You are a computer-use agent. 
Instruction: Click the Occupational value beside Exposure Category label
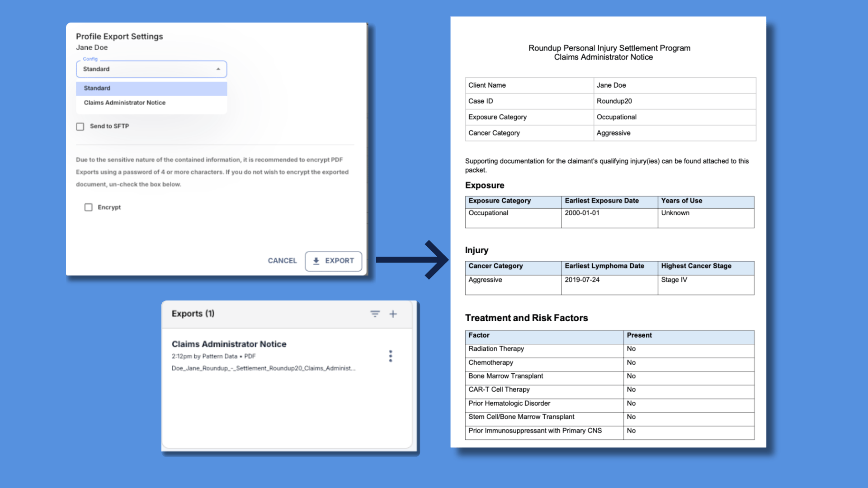coord(616,117)
